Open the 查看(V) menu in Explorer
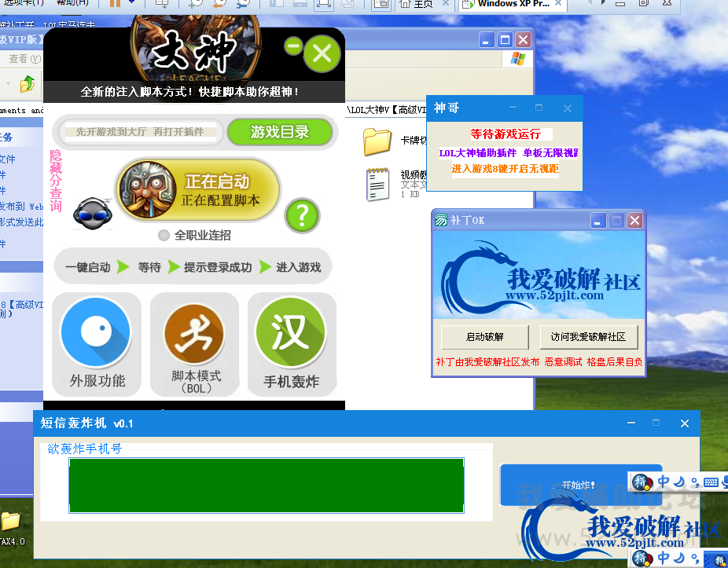728x568 pixels. pos(24,58)
